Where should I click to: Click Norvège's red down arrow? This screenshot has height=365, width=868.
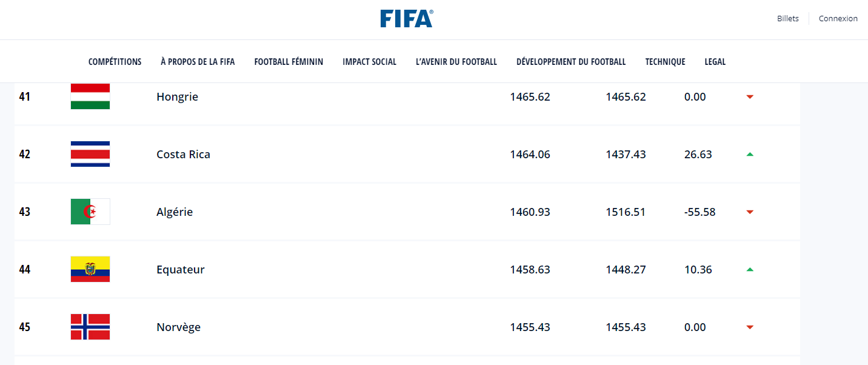(750, 327)
